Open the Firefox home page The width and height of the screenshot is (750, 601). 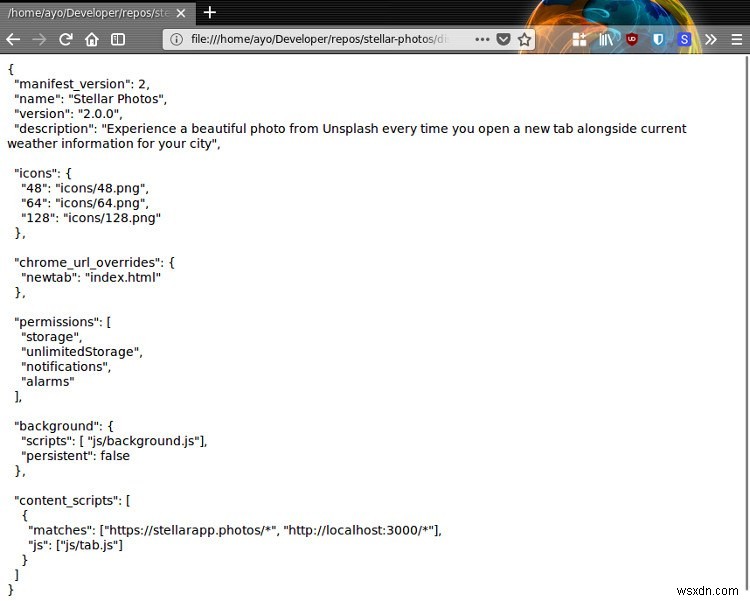92,39
